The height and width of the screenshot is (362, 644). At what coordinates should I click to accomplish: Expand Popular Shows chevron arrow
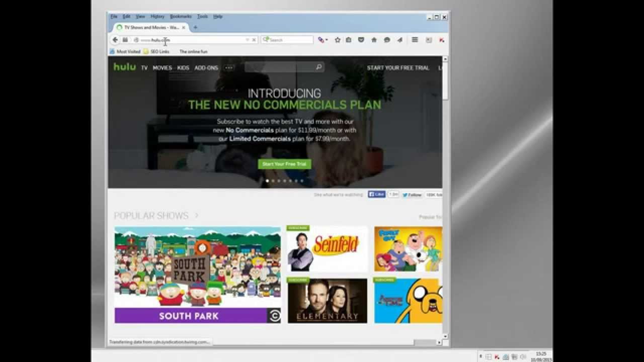click(196, 215)
